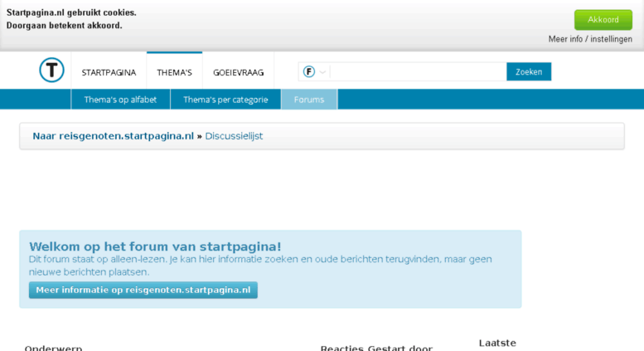Open Thema's per categorie tab

(x=225, y=100)
